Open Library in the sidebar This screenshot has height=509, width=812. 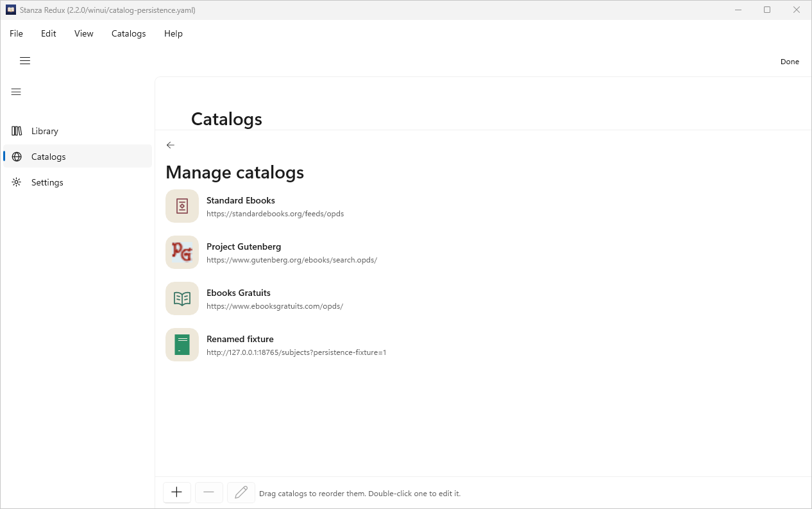[x=78, y=131]
